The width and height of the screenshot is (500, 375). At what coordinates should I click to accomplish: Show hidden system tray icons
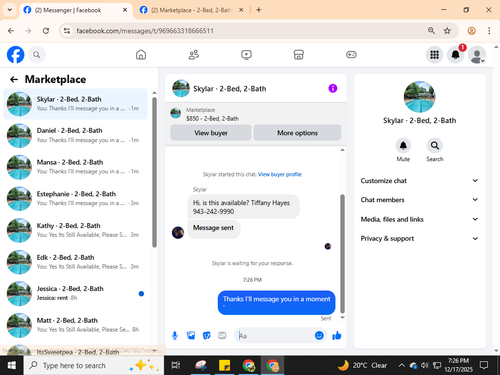point(402,366)
